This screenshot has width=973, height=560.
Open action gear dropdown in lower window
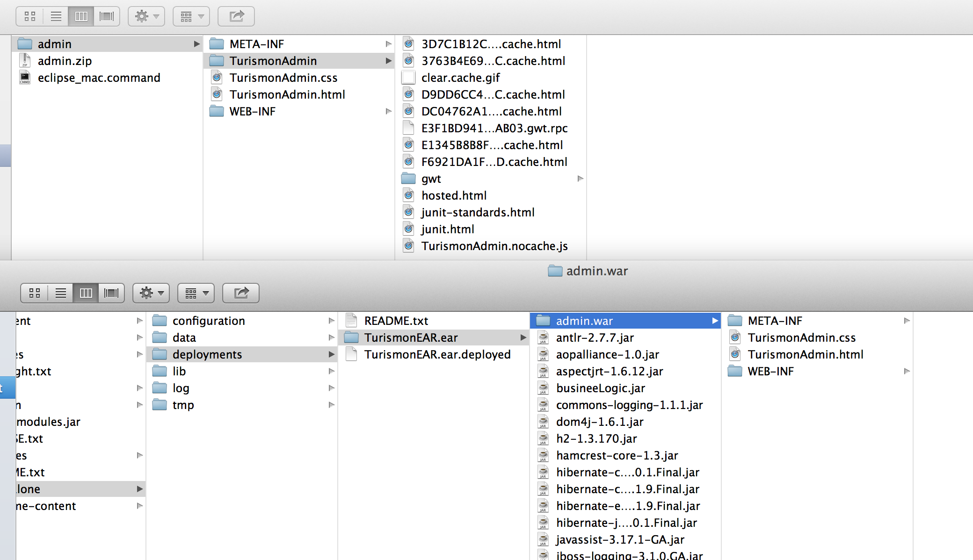[151, 293]
